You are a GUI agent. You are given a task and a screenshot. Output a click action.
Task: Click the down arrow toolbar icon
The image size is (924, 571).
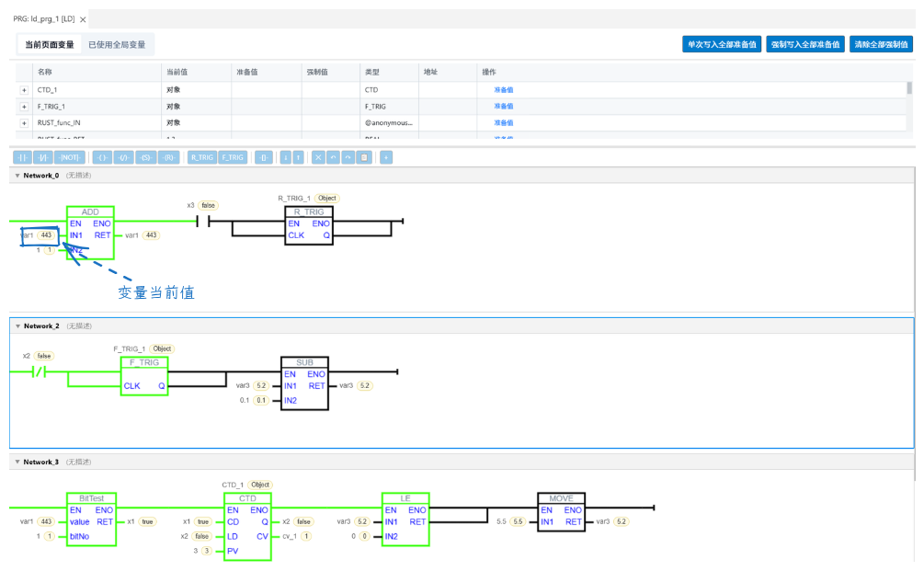tap(286, 157)
